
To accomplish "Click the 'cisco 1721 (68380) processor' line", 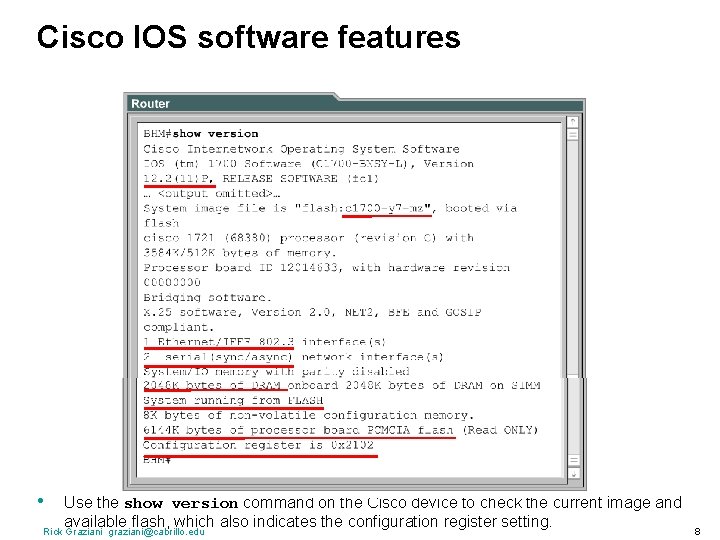I will click(308, 238).
